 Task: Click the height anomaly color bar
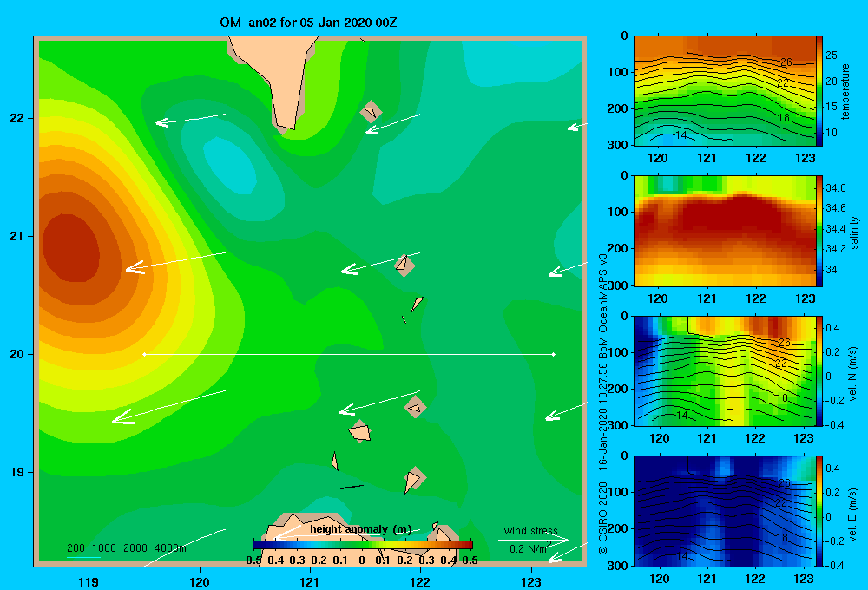coord(363,545)
